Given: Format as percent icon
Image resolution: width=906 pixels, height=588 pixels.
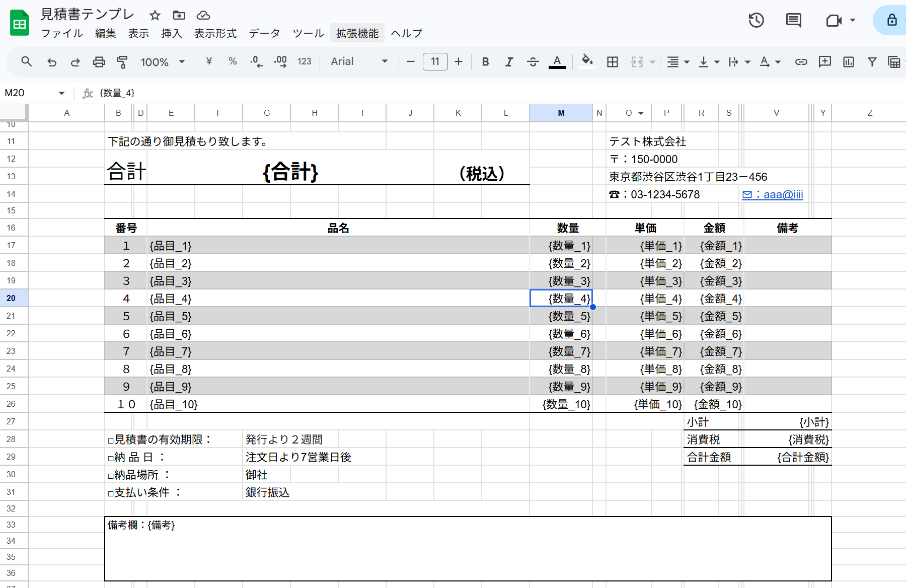Looking at the screenshot, I should [233, 61].
